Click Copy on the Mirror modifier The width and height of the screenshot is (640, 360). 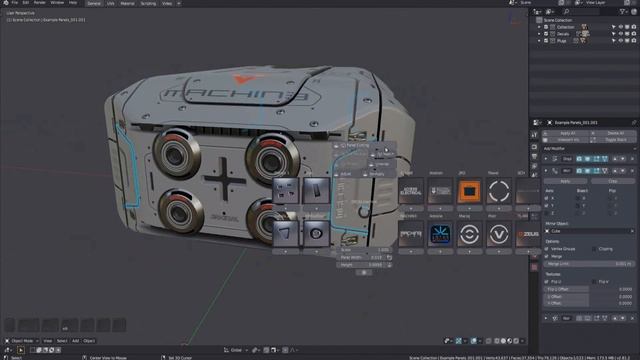click(613, 181)
